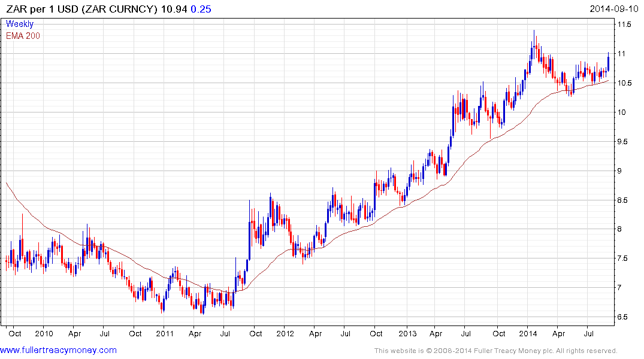Click the Weekly timeframe label
This screenshot has width=644, height=359.
coord(19,24)
